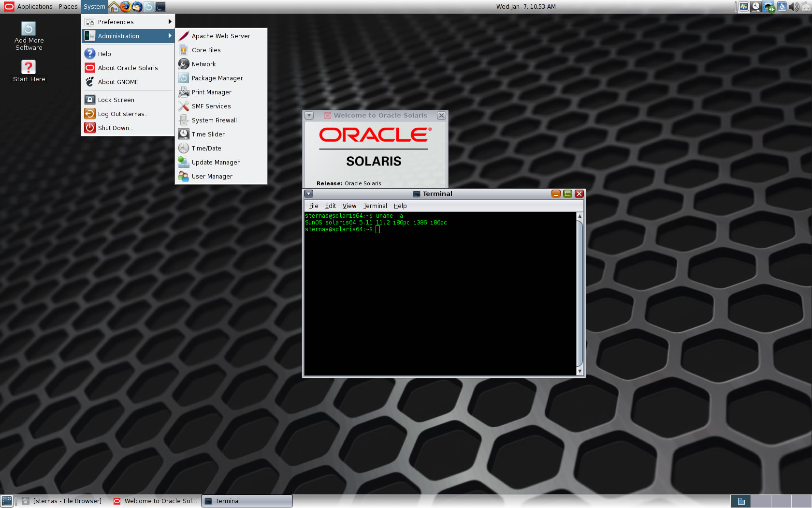The image size is (812, 508).
Task: Close the Terminal window
Action: pyautogui.click(x=580, y=194)
